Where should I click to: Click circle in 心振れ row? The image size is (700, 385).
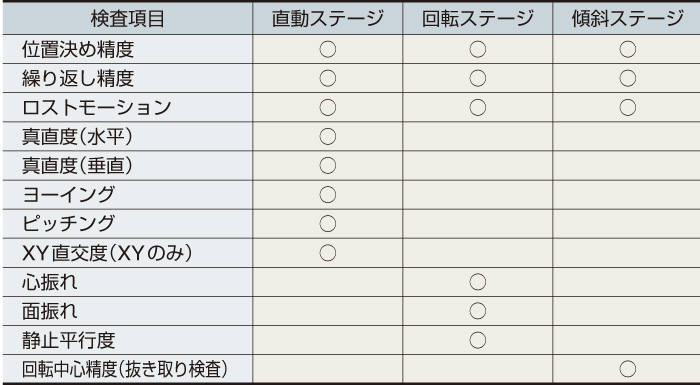pyautogui.click(x=478, y=282)
